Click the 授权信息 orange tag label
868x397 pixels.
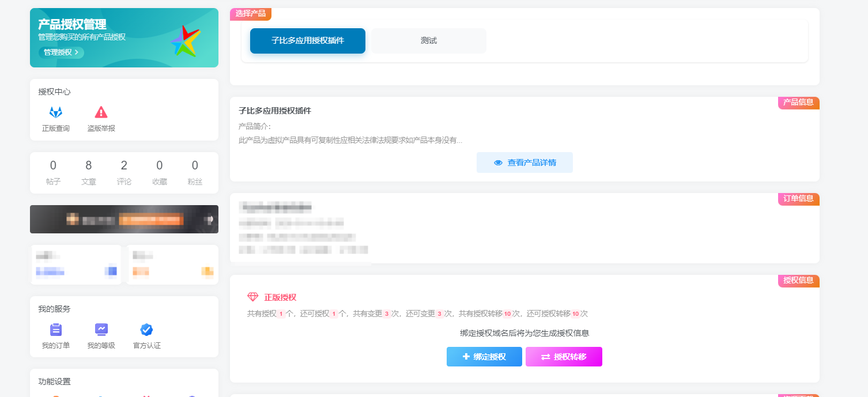[798, 281]
